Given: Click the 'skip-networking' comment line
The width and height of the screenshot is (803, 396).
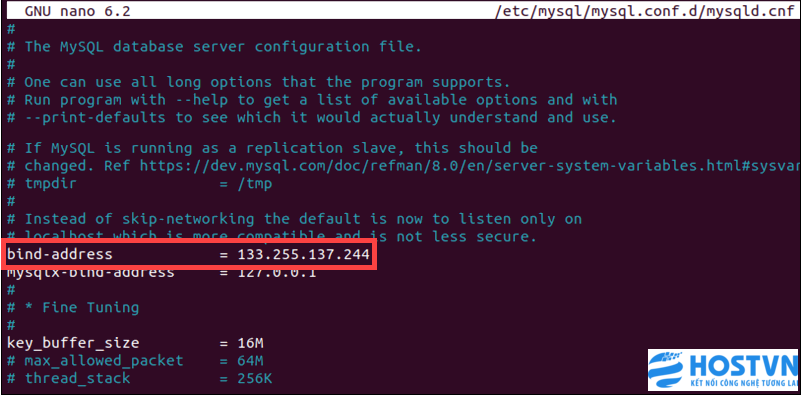Looking at the screenshot, I should 294,219.
